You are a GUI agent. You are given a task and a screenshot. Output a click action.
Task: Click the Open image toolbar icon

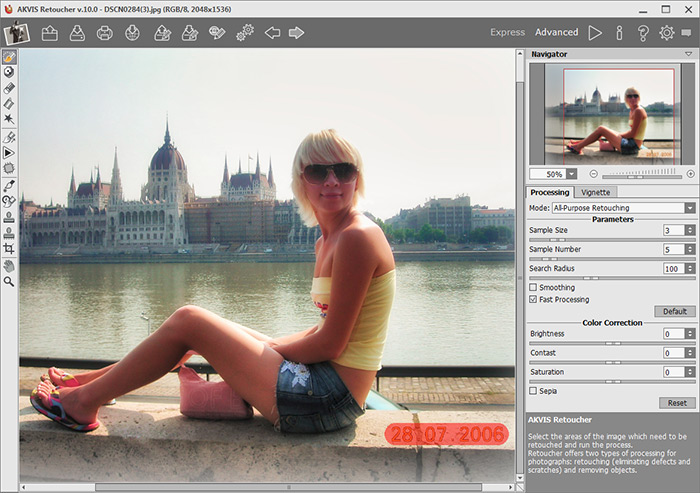point(50,33)
